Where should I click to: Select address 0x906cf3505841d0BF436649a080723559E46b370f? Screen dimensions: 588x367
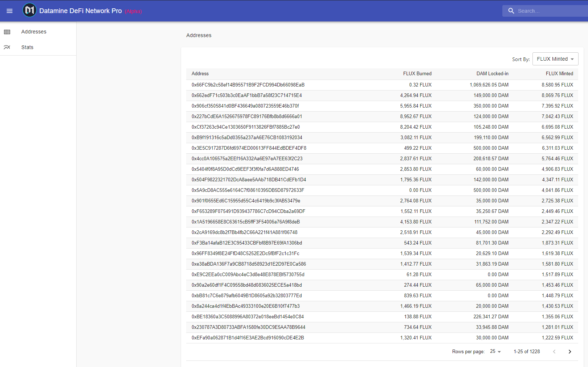245,106
